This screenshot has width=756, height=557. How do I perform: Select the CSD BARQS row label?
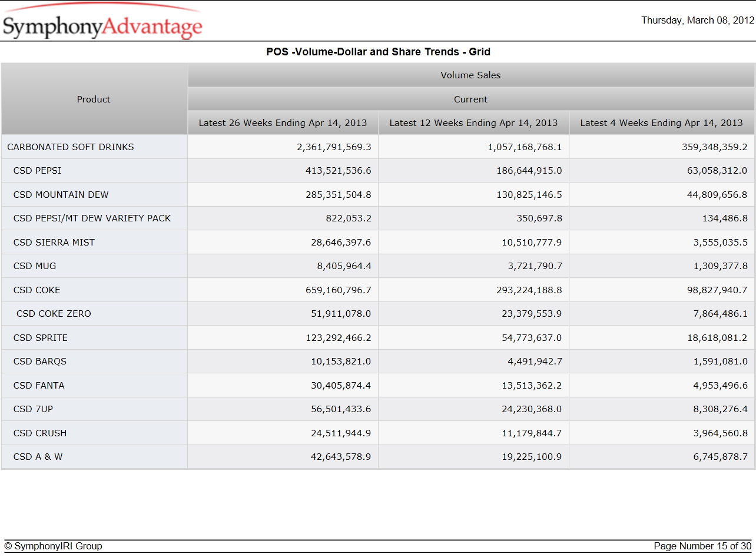tap(40, 362)
